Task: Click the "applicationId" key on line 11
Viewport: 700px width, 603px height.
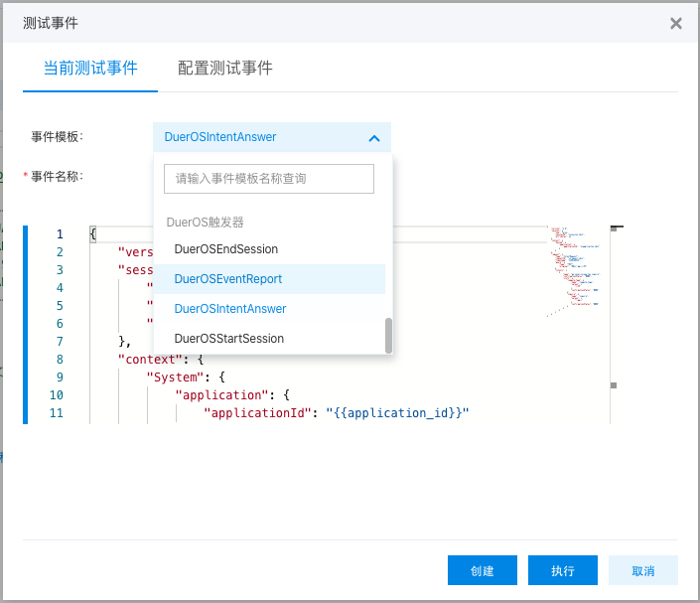Action: click(x=257, y=413)
